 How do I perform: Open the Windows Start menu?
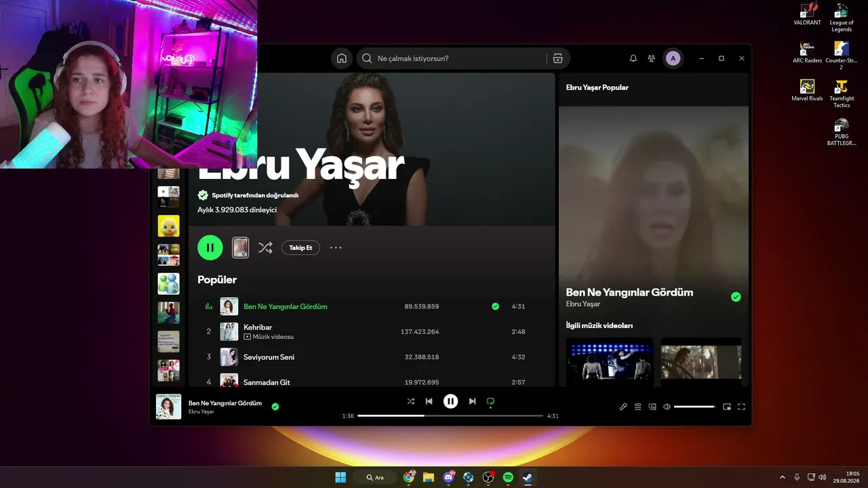pyautogui.click(x=340, y=477)
